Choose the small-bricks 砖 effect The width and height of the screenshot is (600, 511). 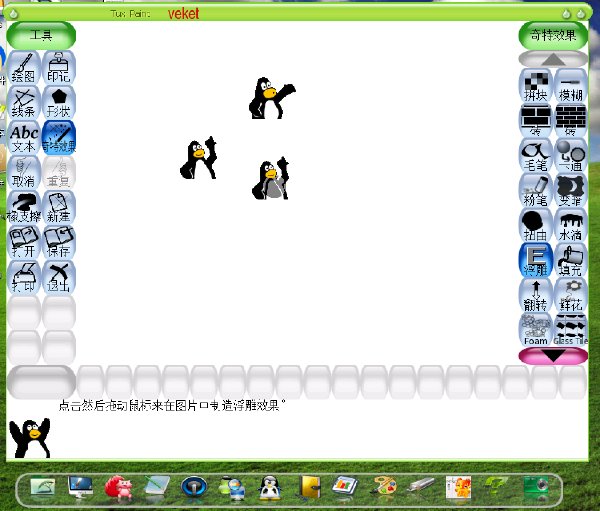(x=571, y=121)
